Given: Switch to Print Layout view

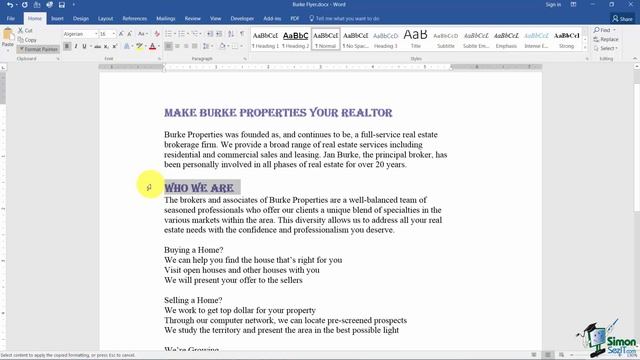Looking at the screenshot, I should pos(548,355).
